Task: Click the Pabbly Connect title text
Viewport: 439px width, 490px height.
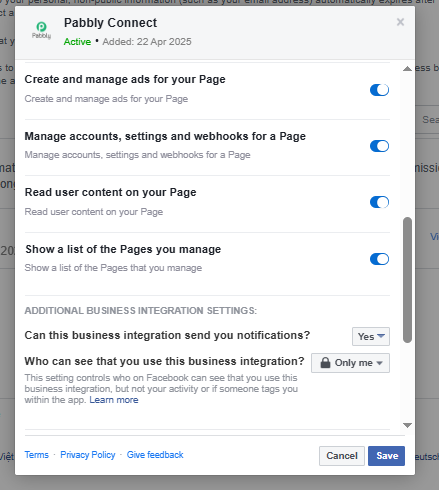Action: 110,23
